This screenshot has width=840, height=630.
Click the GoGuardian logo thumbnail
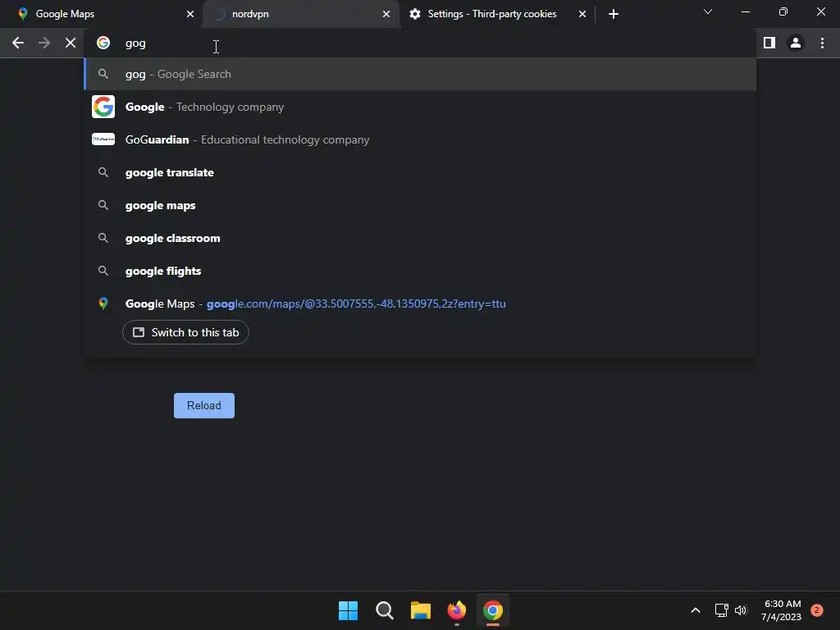103,139
